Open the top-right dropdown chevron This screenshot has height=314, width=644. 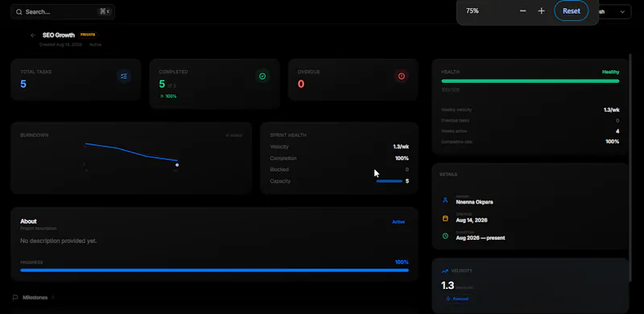(x=622, y=12)
